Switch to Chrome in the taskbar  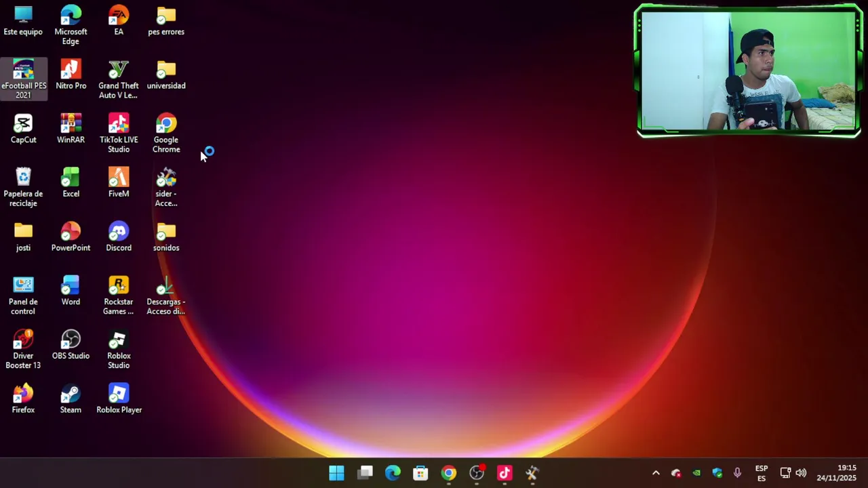tap(449, 473)
